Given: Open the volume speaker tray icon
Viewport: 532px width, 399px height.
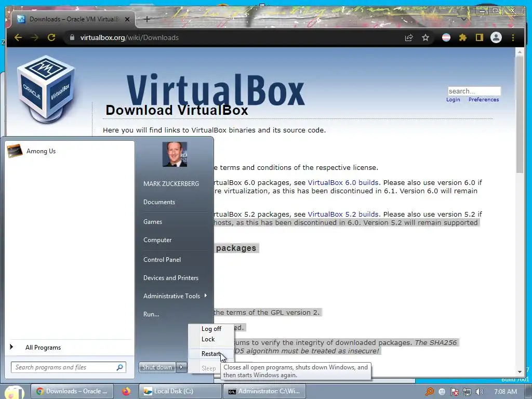Looking at the screenshot, I should click(x=480, y=392).
